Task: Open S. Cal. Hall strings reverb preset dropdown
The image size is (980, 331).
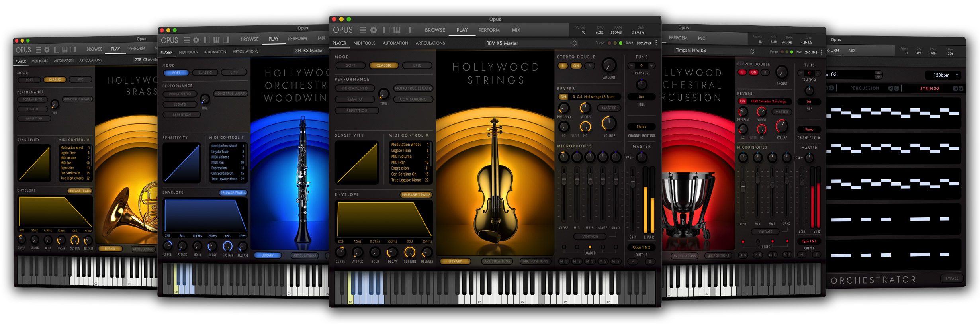Action: [593, 97]
